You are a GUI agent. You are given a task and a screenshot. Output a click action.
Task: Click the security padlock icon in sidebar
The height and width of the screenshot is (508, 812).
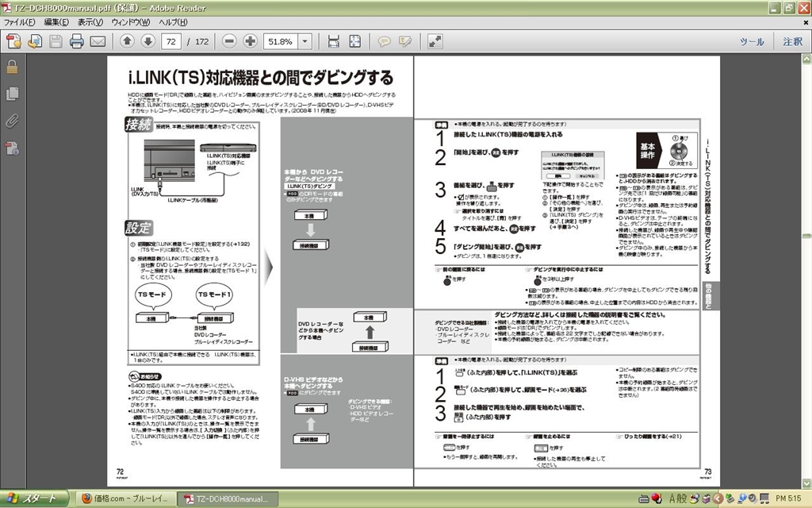pos(12,67)
